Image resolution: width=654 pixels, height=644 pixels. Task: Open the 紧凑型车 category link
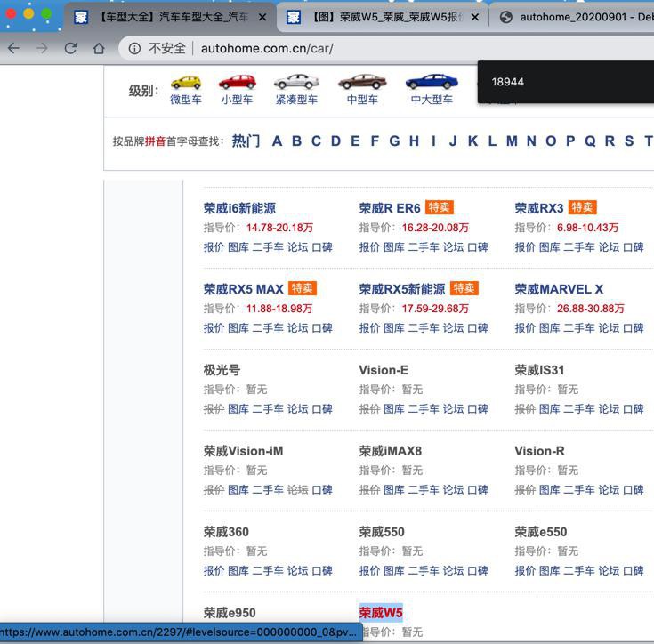point(296,100)
